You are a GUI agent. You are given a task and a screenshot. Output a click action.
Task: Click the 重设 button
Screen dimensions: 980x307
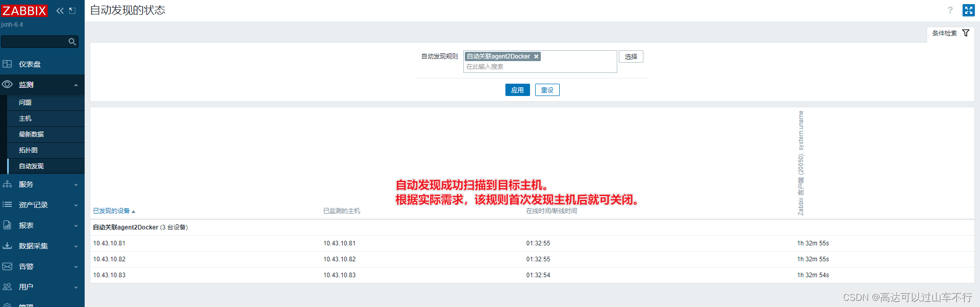pos(547,90)
